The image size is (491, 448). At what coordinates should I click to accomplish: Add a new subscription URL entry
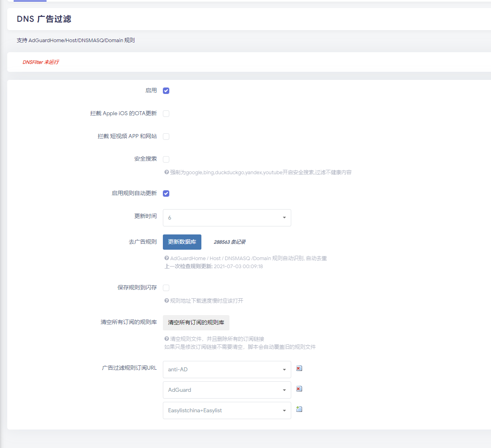pyautogui.click(x=299, y=409)
